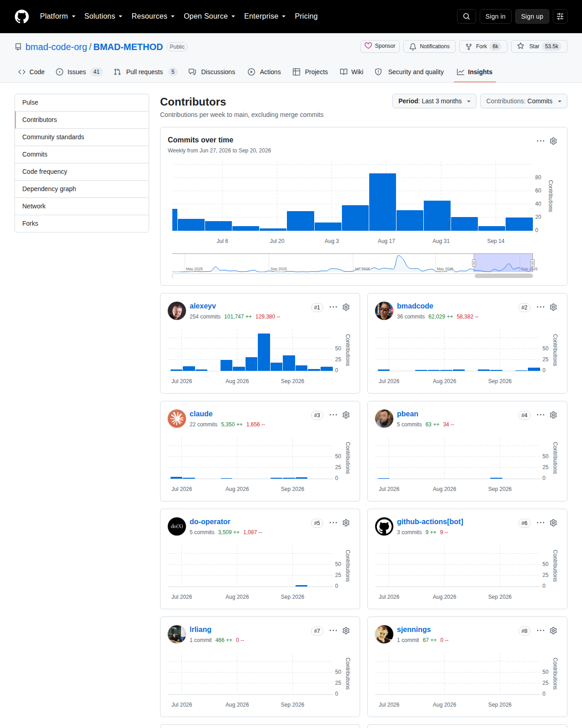582x728 pixels.
Task: Click gear icon on pbean card
Action: point(553,415)
